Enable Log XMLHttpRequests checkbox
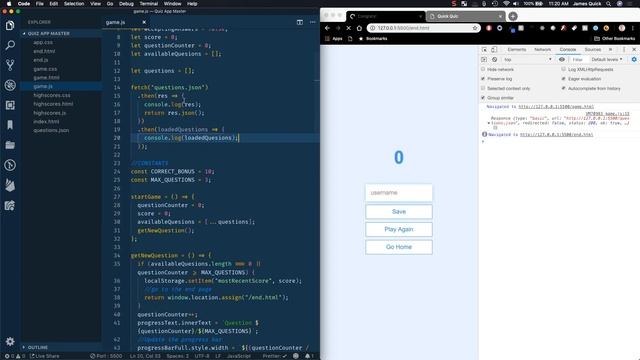640x360 pixels. click(x=564, y=69)
